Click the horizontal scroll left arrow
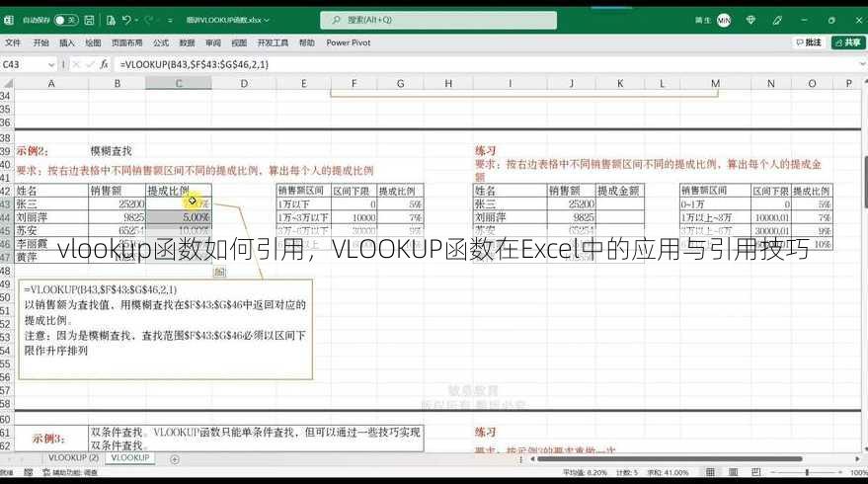The width and height of the screenshot is (868, 484). coord(532,458)
